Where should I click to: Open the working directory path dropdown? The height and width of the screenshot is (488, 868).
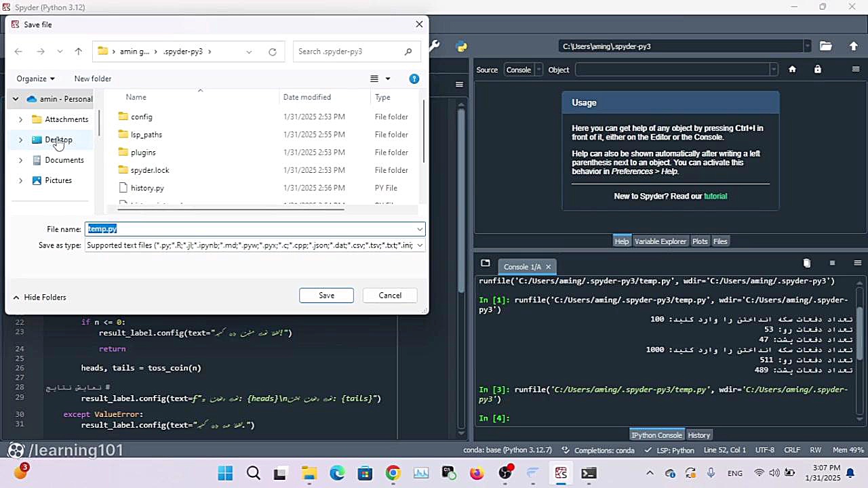[x=807, y=46]
